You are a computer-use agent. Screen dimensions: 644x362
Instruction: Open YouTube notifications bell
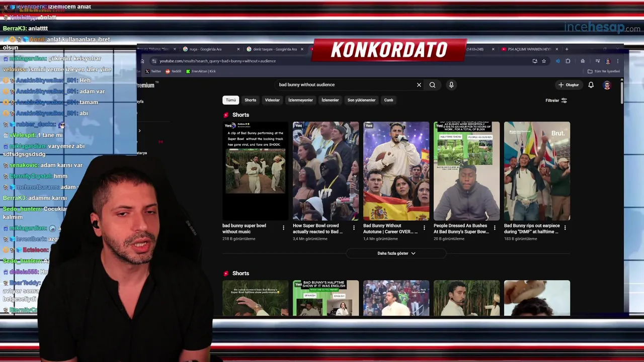[x=591, y=85]
